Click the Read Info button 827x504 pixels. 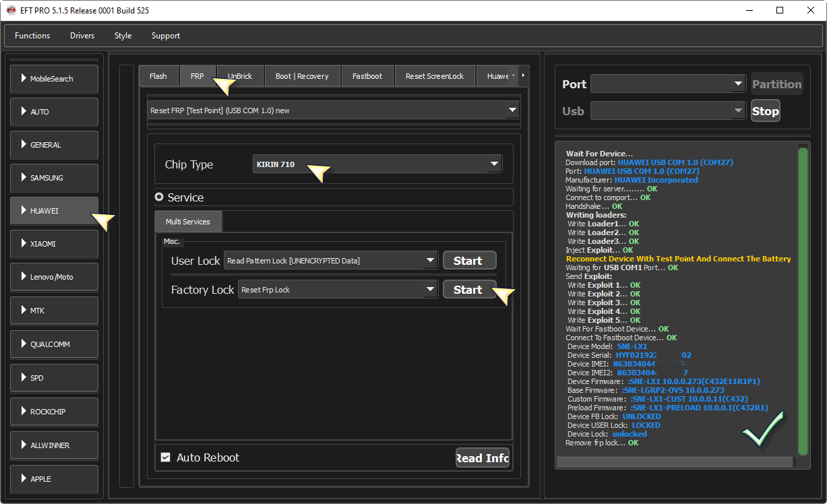[483, 458]
